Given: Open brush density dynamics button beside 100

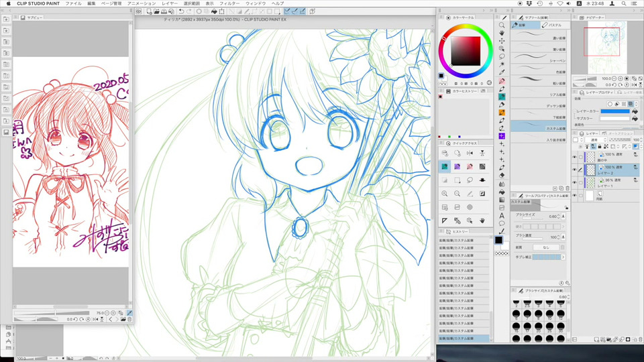Looking at the screenshot, I should (x=563, y=237).
